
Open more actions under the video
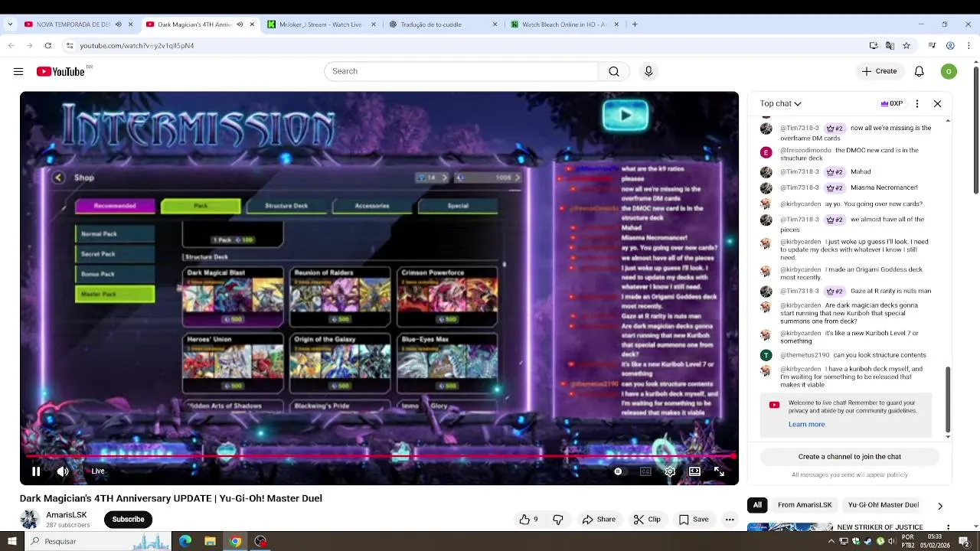click(730, 520)
